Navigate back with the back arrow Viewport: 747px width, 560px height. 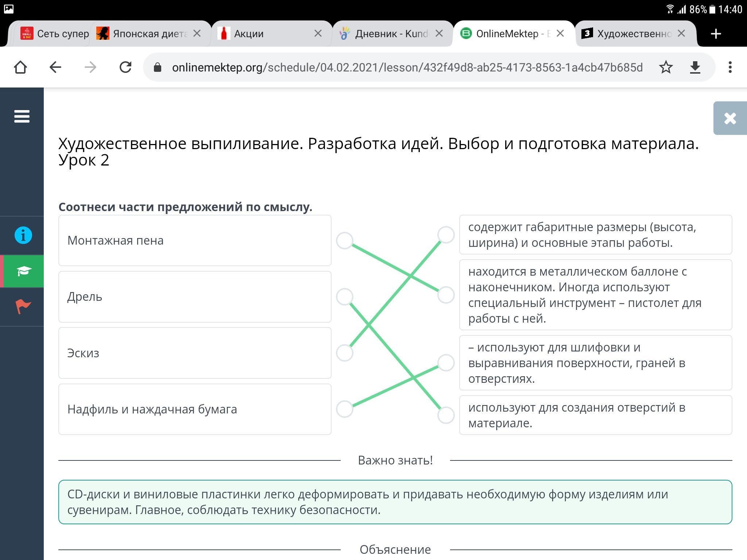(x=55, y=67)
